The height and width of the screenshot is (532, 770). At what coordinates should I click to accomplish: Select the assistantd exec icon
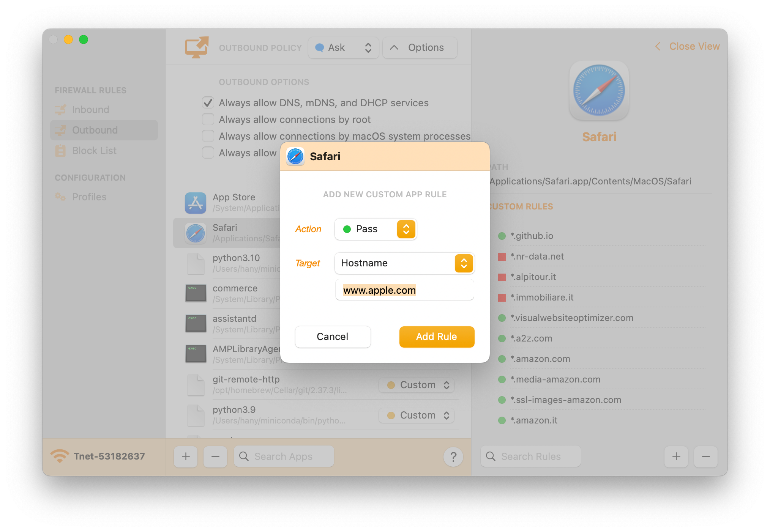pyautogui.click(x=196, y=323)
